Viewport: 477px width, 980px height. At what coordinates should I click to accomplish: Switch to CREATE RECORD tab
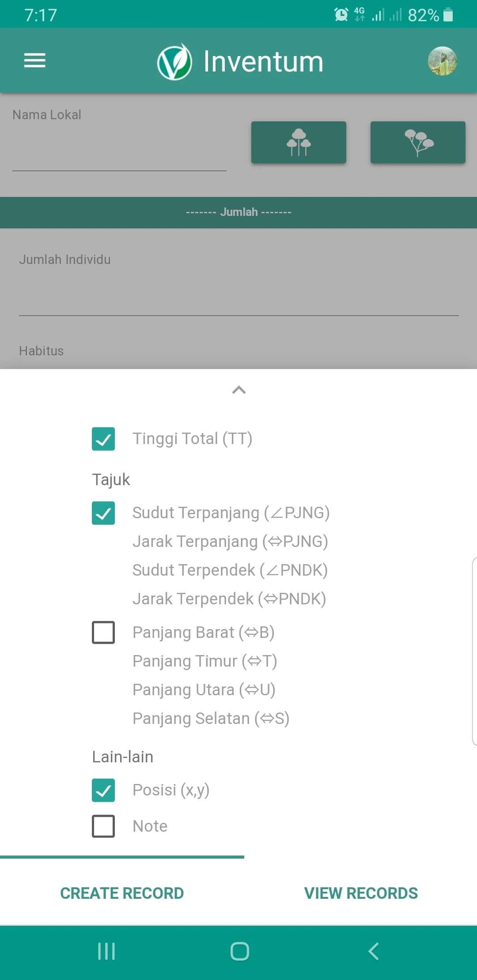(121, 893)
